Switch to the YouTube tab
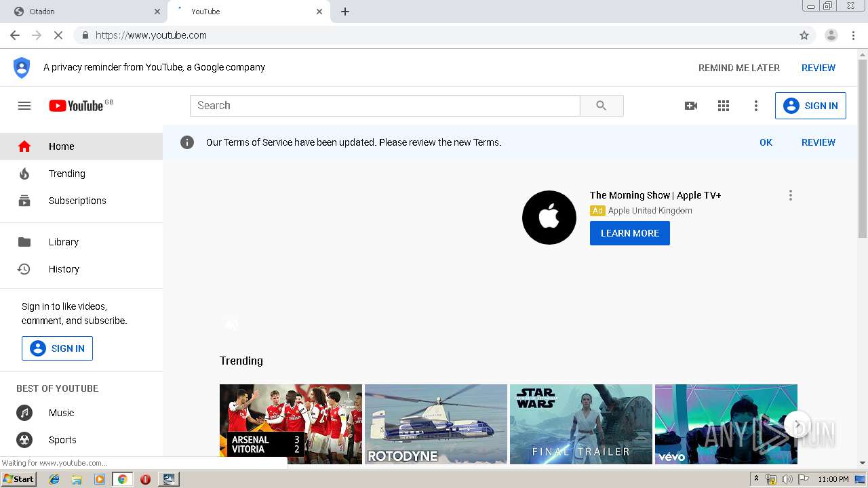 pyautogui.click(x=249, y=12)
